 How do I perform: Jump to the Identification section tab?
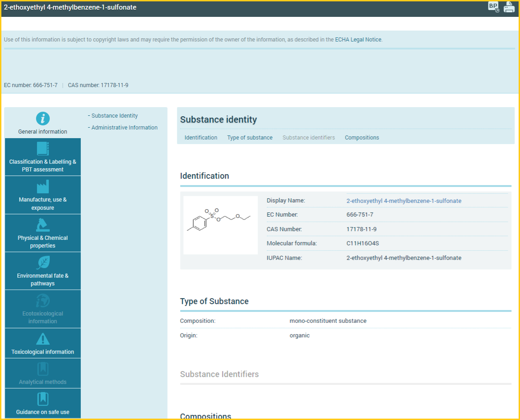click(201, 138)
